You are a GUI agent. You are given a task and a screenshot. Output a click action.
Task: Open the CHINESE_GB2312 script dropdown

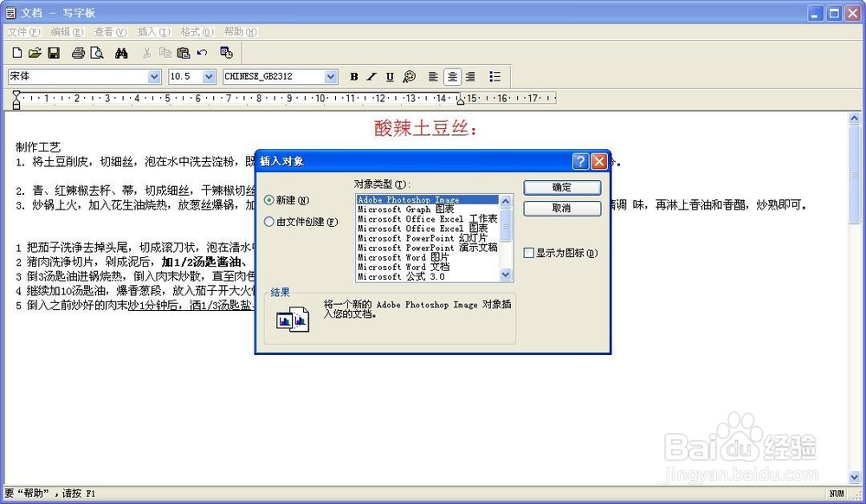331,77
